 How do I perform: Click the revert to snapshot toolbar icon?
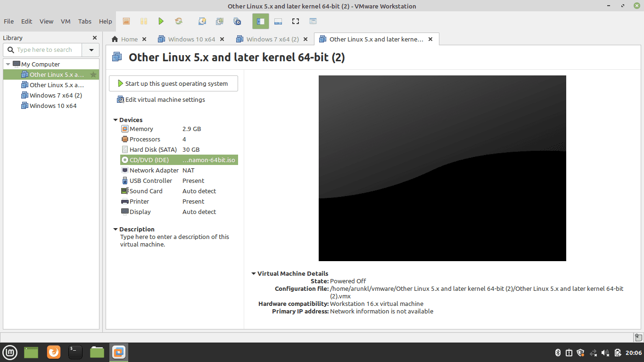coord(220,21)
